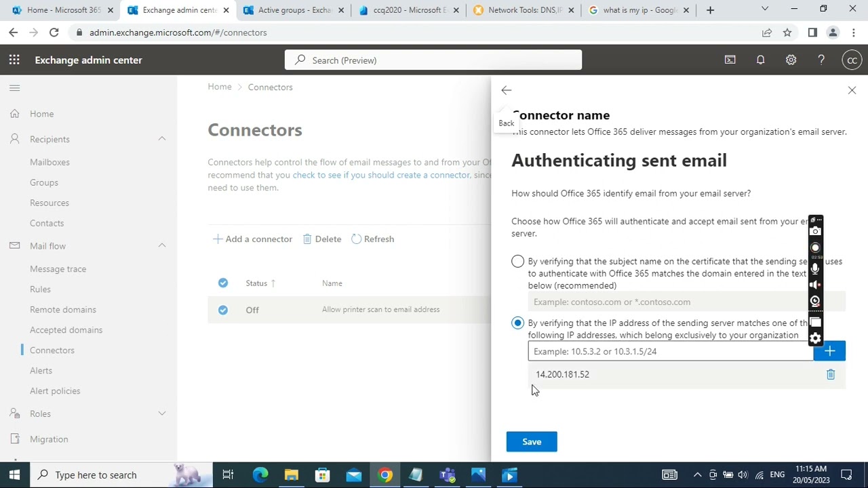Show hidden system tray icons
The width and height of the screenshot is (868, 488).
(697, 475)
